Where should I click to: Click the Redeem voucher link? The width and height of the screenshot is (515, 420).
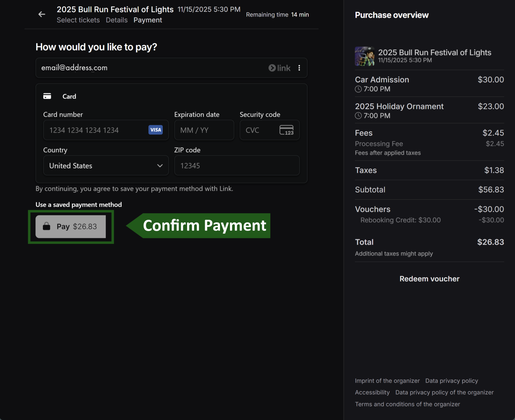coord(429,279)
